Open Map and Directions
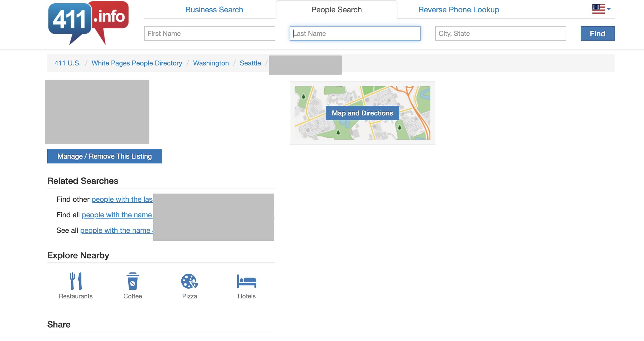Image resolution: width=644 pixels, height=341 pixels. (x=362, y=113)
